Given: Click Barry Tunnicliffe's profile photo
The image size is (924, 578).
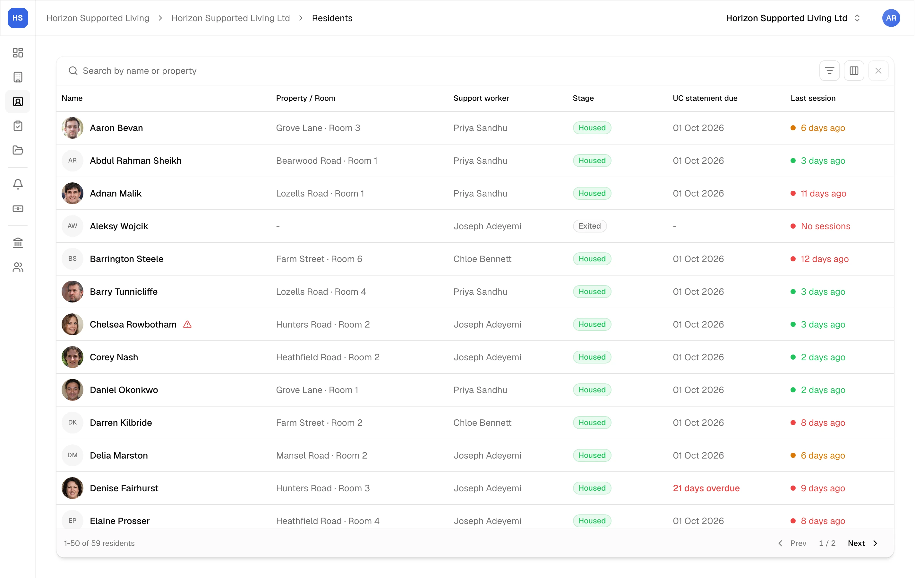Looking at the screenshot, I should [x=73, y=292].
